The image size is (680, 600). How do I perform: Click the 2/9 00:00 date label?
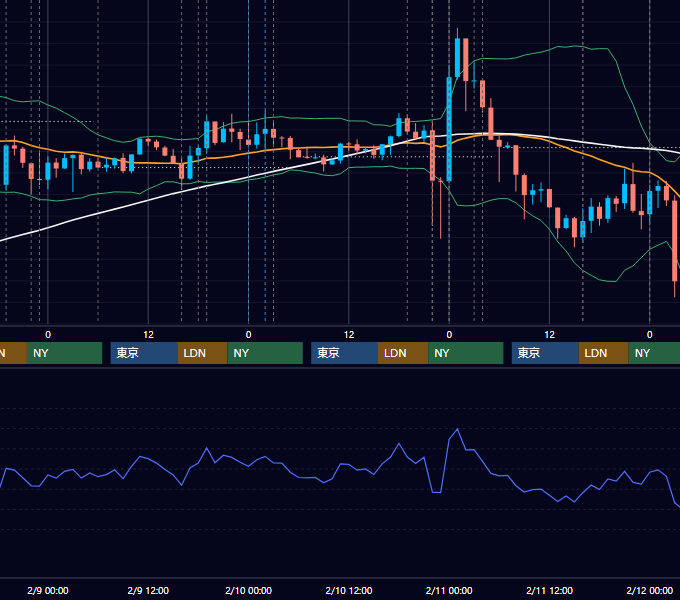[x=48, y=590]
